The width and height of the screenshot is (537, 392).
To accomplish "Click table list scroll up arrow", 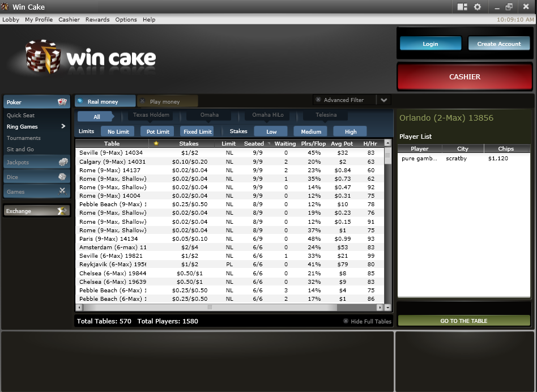I will point(387,143).
